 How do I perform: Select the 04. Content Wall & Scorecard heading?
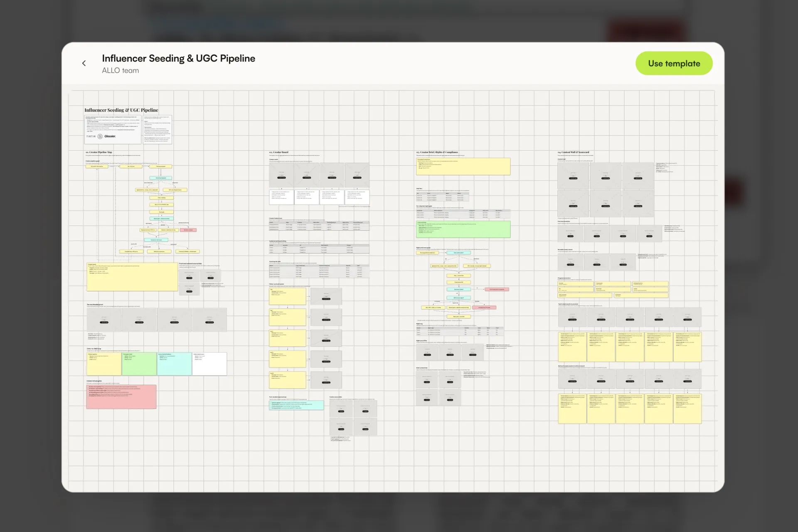[x=573, y=153]
